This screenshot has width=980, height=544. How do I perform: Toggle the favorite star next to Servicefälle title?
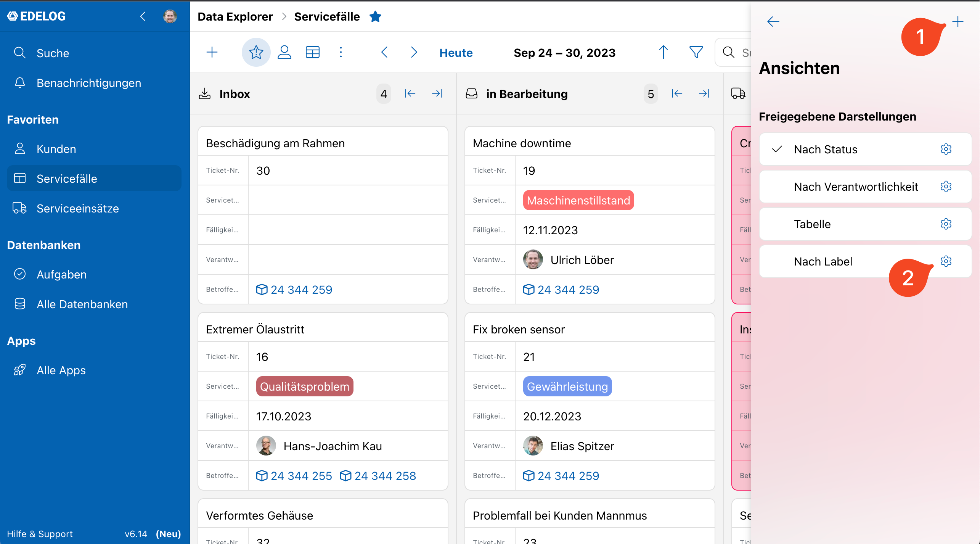(x=376, y=16)
